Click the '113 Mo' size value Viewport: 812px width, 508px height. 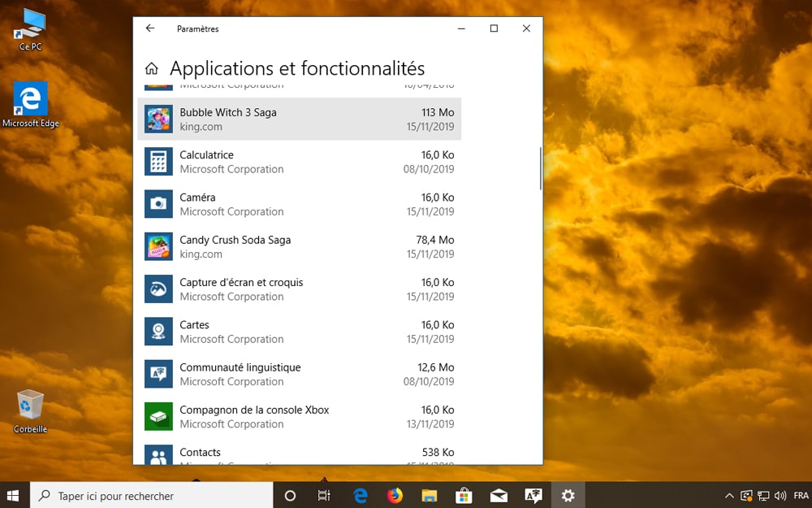438,112
